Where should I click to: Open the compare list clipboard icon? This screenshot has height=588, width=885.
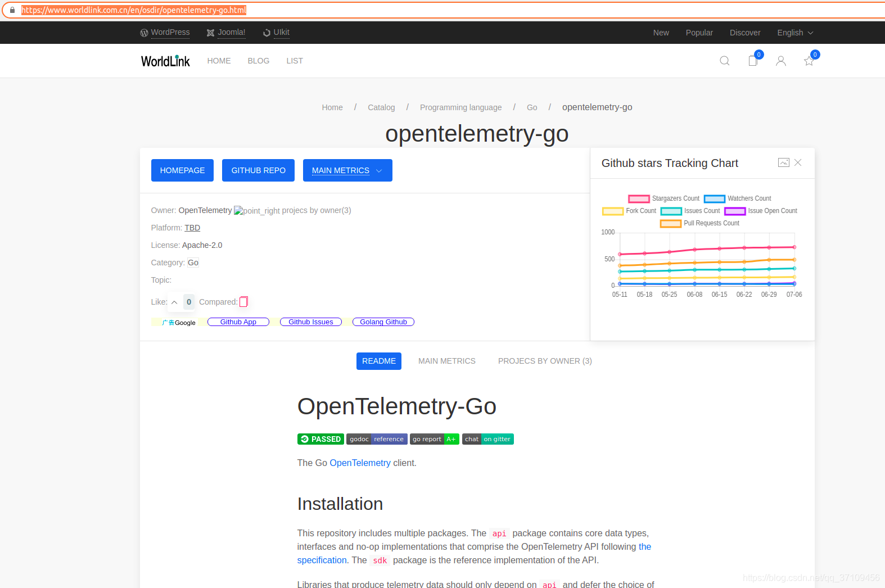[753, 61]
